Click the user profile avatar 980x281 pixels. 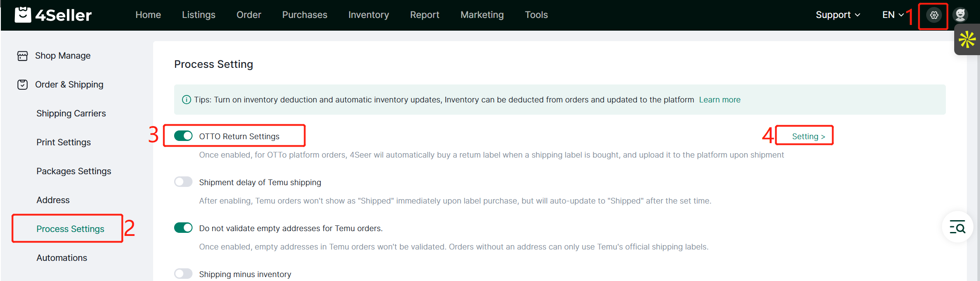pyautogui.click(x=960, y=15)
